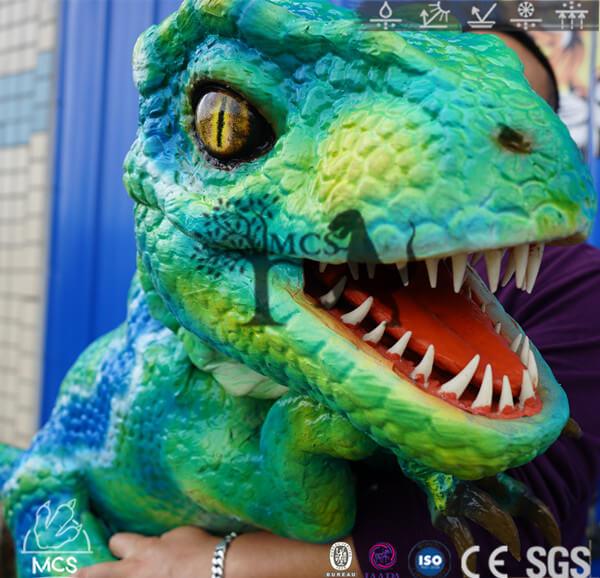Click the upward arrows ventilation icon
This screenshot has width=600, height=578.
tap(571, 15)
